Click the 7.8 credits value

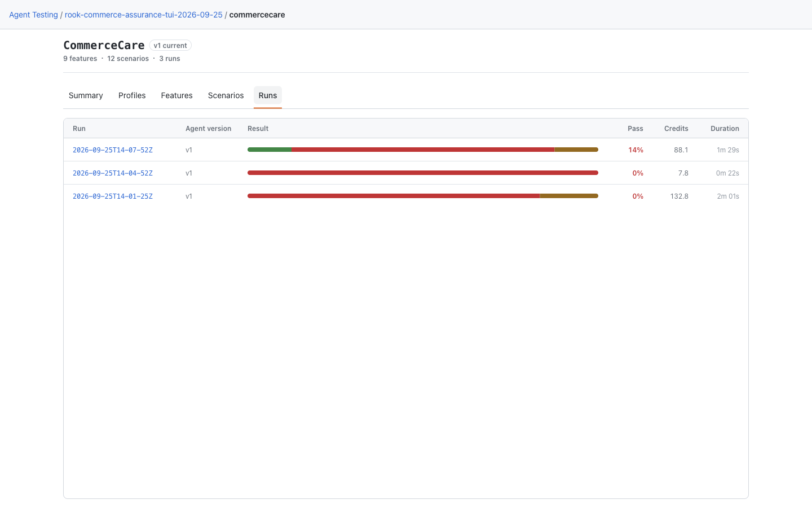coord(683,173)
